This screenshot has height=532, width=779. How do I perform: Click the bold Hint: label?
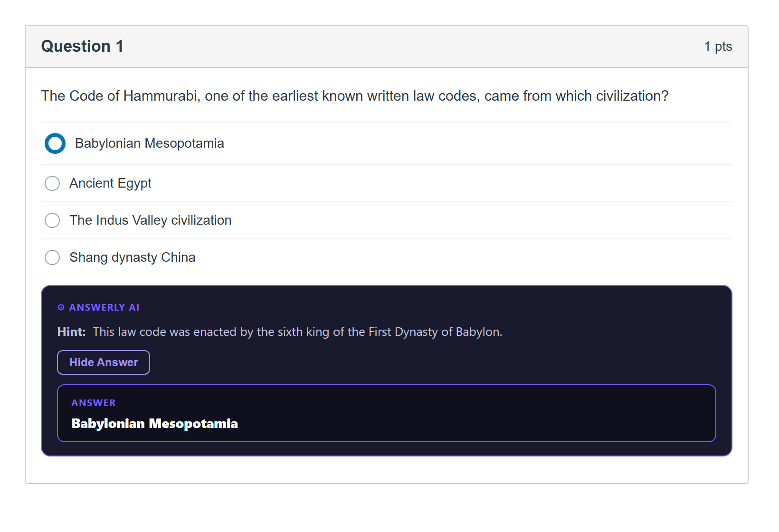point(72,332)
